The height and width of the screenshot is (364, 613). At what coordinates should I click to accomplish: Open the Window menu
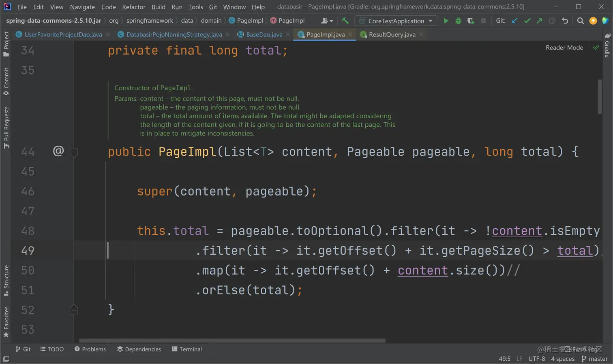pos(234,7)
